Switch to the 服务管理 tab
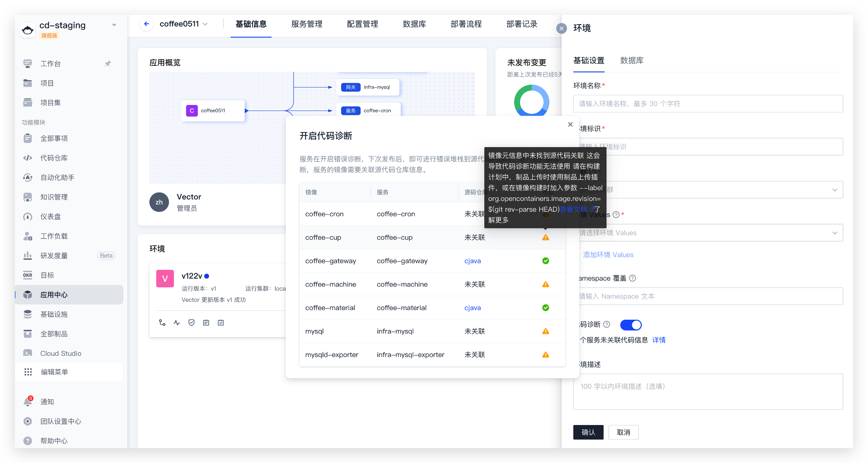The width and height of the screenshot is (868, 463). 307,24
